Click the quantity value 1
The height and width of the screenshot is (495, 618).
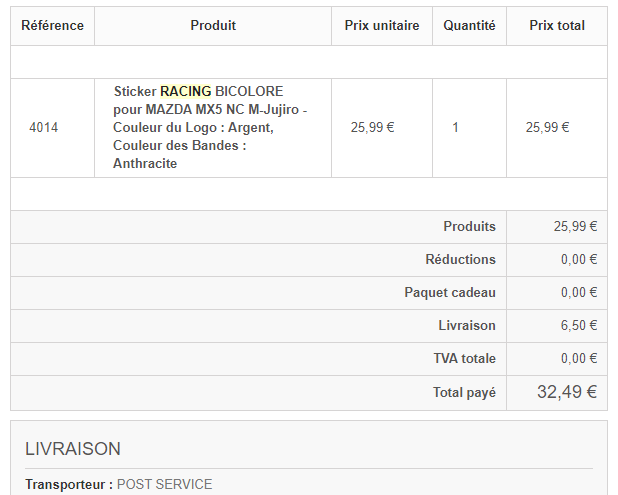(456, 128)
